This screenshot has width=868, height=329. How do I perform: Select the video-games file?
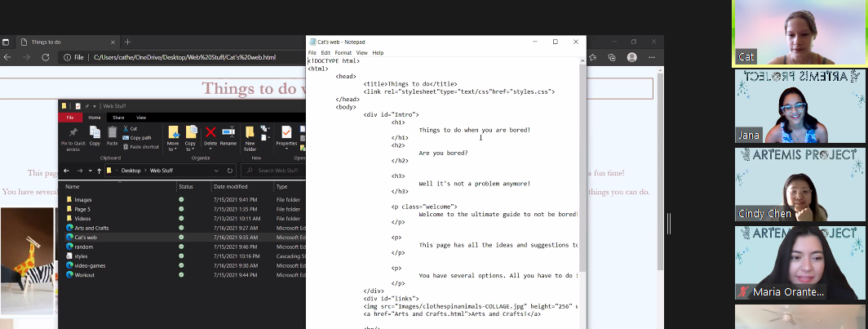pos(90,266)
